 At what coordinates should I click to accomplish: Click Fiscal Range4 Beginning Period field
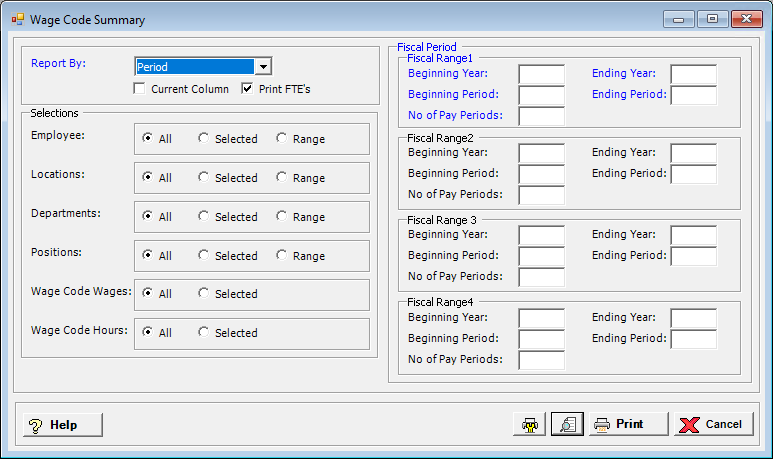541,339
